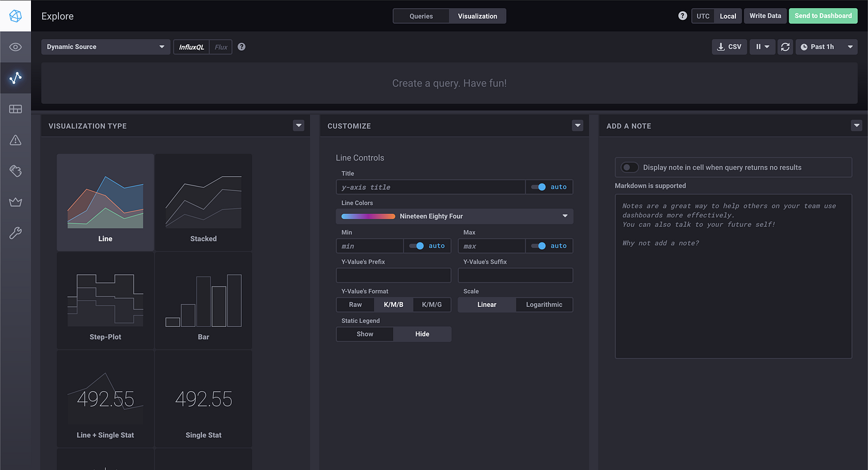
Task: Toggle the Min auto switch
Action: [417, 246]
